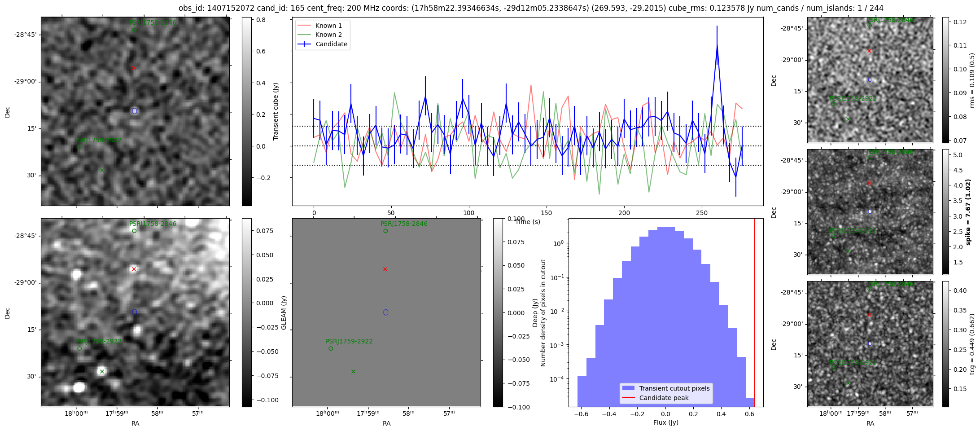980x431 pixels.
Task: Click the green X marker in the tcg map
Action: point(848,383)
